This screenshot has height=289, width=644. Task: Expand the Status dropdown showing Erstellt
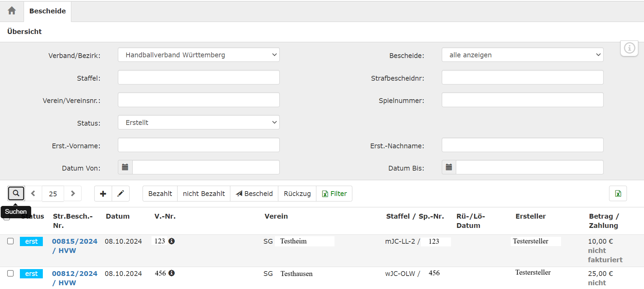click(198, 123)
